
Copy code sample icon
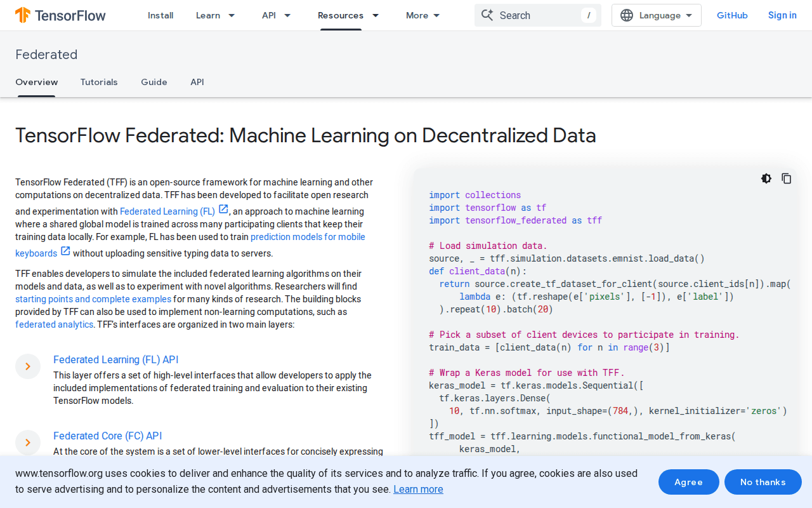coord(787,178)
